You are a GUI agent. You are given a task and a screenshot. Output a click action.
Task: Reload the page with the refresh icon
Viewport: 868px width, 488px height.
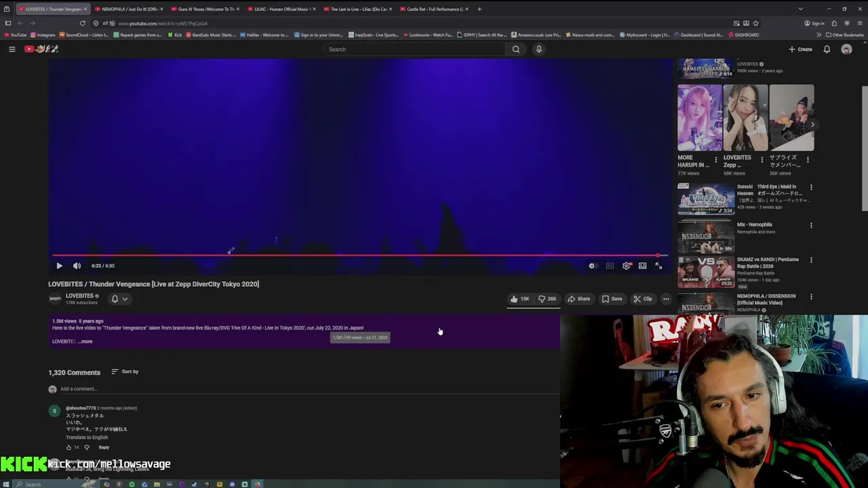(x=83, y=23)
